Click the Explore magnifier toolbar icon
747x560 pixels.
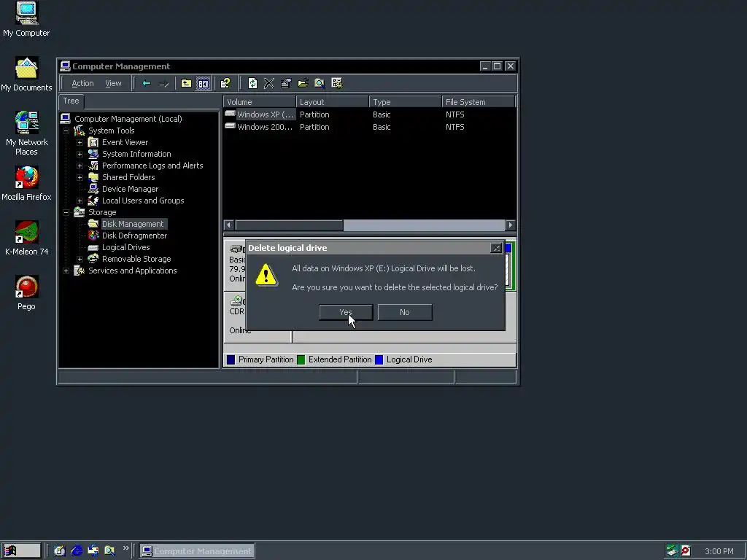[320, 83]
